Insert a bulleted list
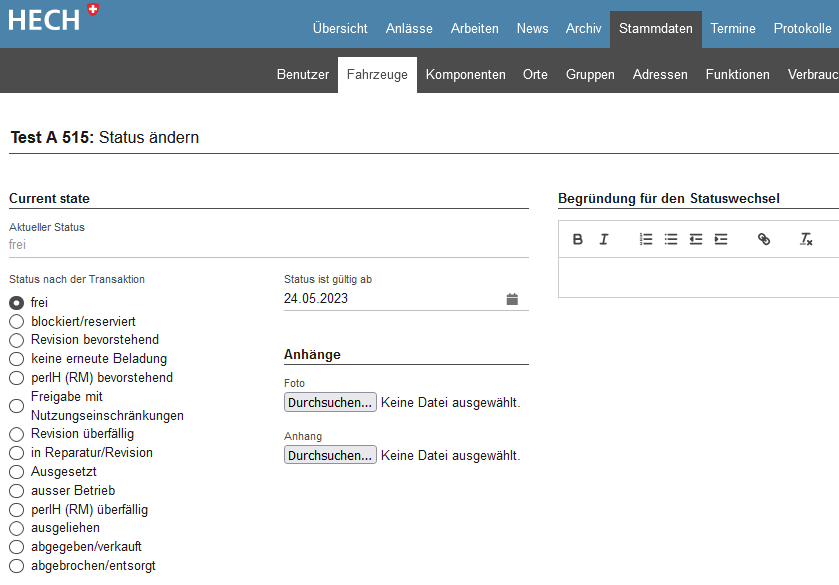 click(x=671, y=240)
